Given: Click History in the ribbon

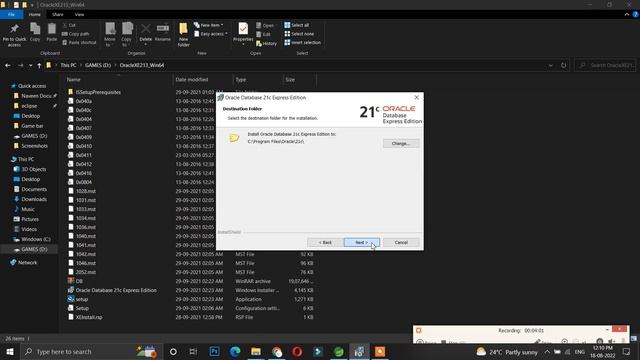Looking at the screenshot, I should pos(266,43).
